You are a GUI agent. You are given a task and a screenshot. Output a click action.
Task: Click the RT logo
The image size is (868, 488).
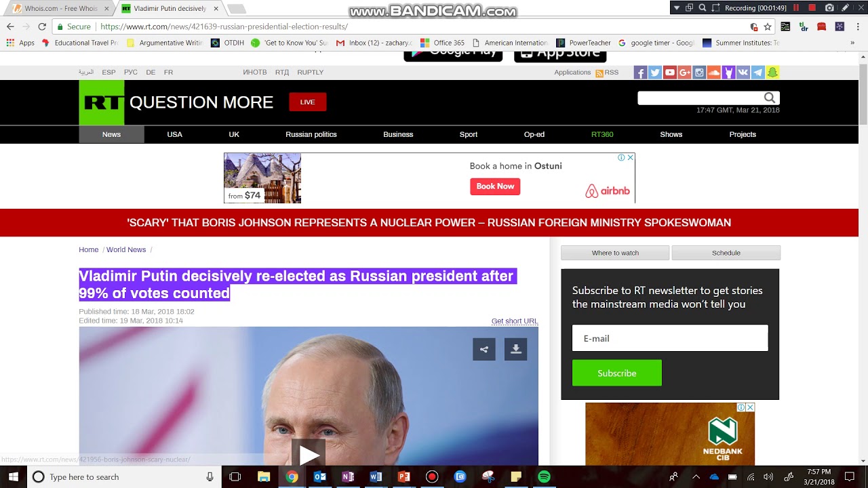(102, 102)
